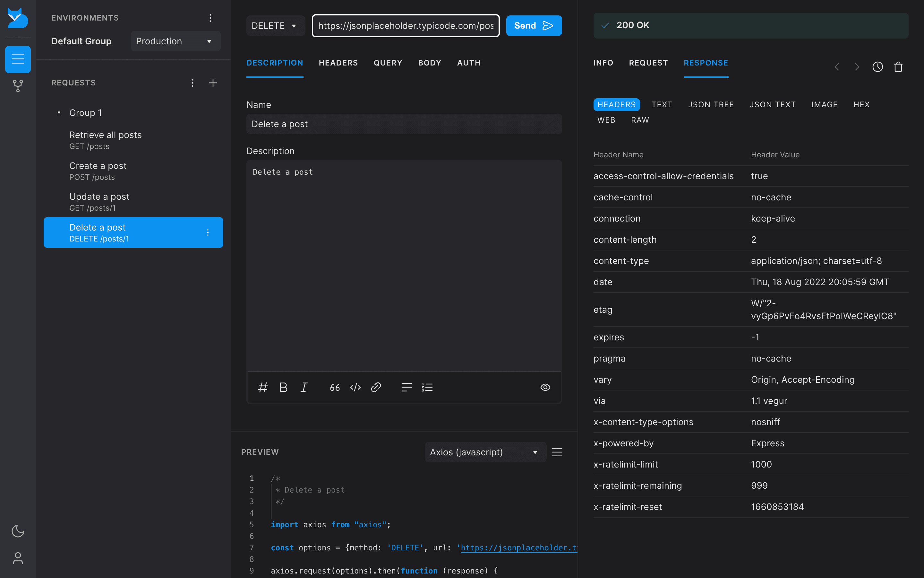
Task: Select Update a post request
Action: (133, 202)
